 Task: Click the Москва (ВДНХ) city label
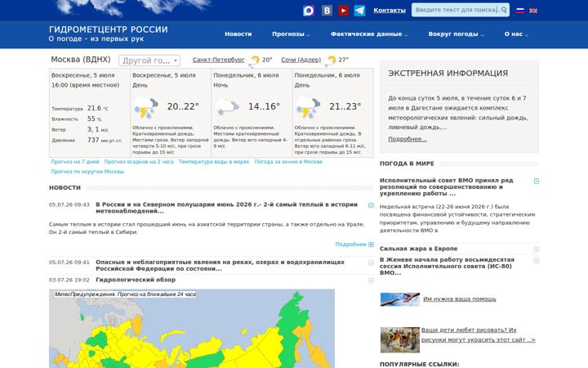click(81, 60)
